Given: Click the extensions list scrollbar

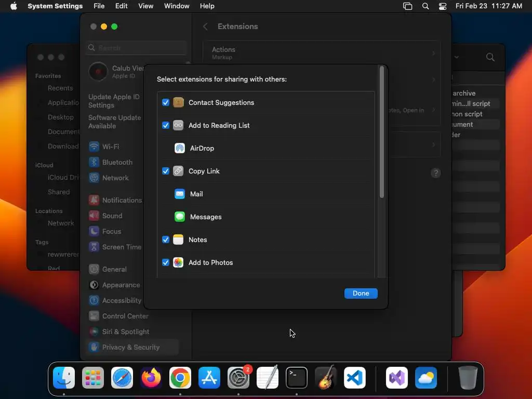Looking at the screenshot, I should click(382, 131).
